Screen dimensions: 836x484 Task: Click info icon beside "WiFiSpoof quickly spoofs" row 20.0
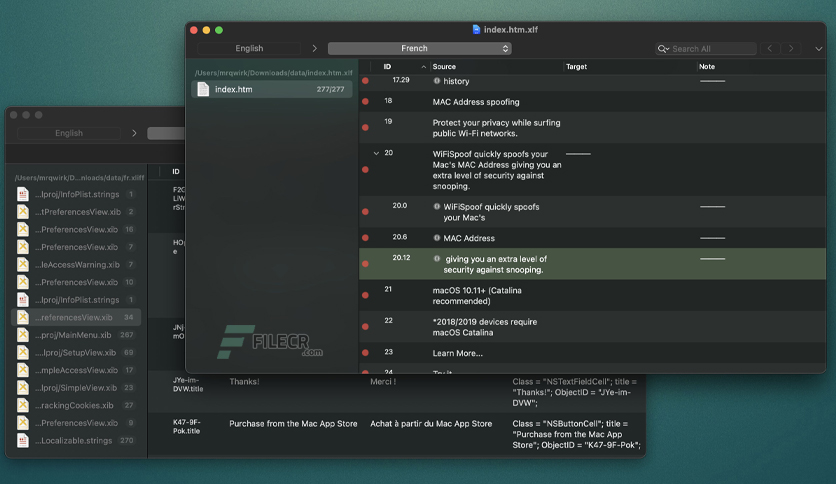tap(437, 206)
